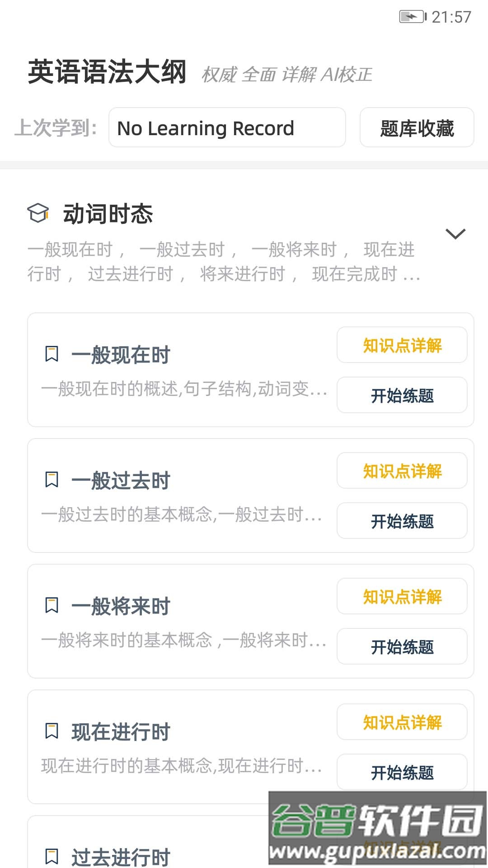Tap the battery icon in status bar
The height and width of the screenshot is (868, 488).
(412, 17)
